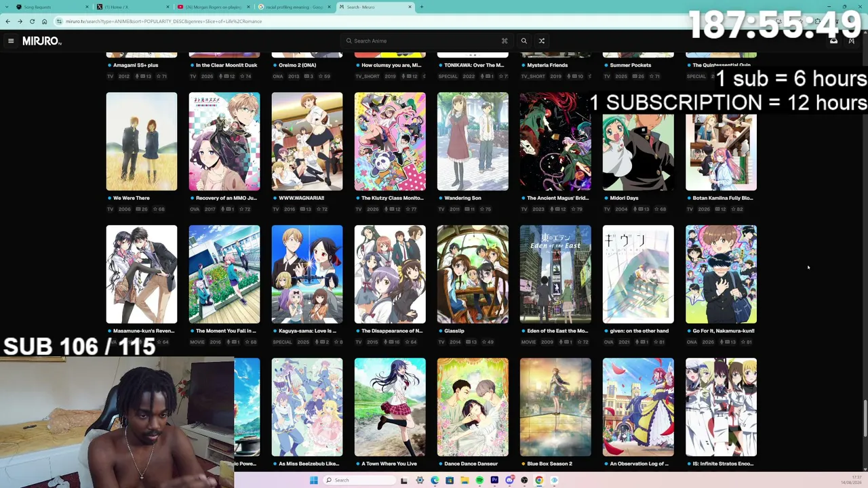Open the Recovery of an MMO Junkie poster
The width and height of the screenshot is (868, 488).
(224, 142)
